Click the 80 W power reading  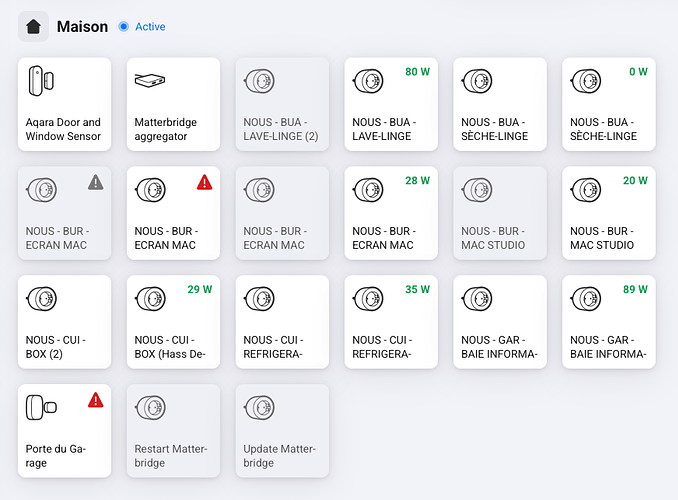pos(418,72)
